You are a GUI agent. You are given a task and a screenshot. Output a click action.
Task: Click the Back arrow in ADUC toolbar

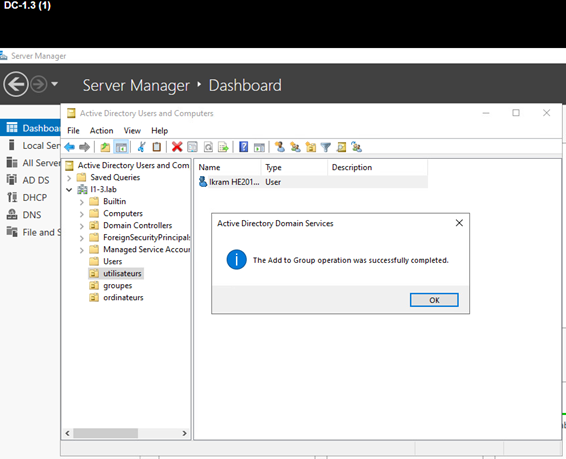[69, 147]
